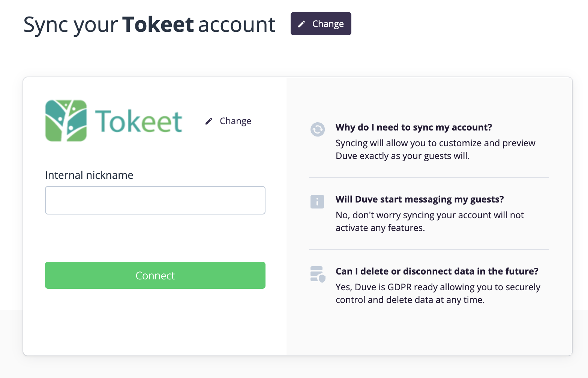Click the word 'account' in the page title
The image size is (588, 378).
click(237, 25)
